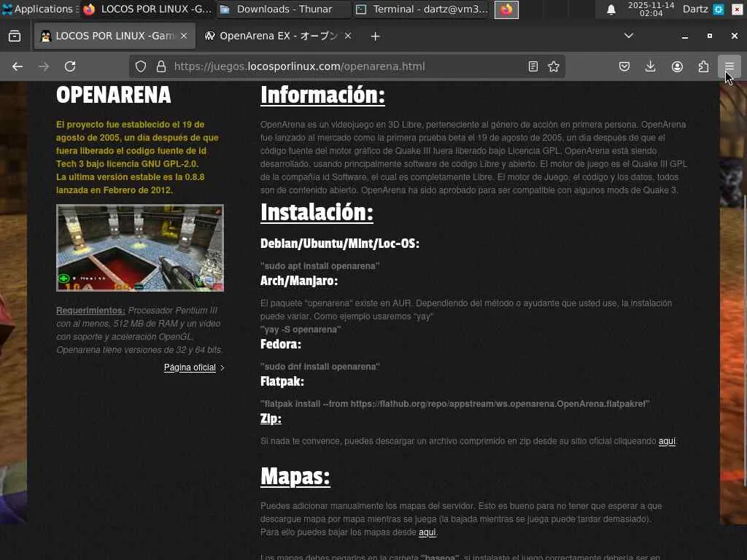This screenshot has height=560, width=747.
Task: Select the Instalación heading
Action: point(317,212)
